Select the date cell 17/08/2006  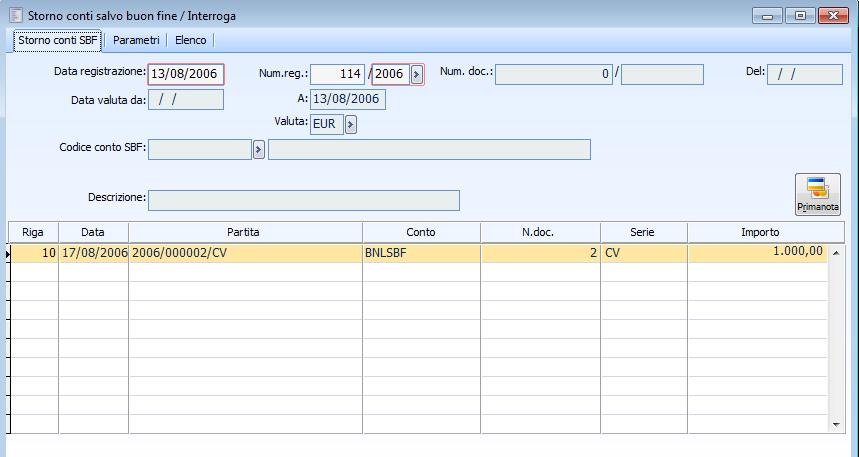94,253
